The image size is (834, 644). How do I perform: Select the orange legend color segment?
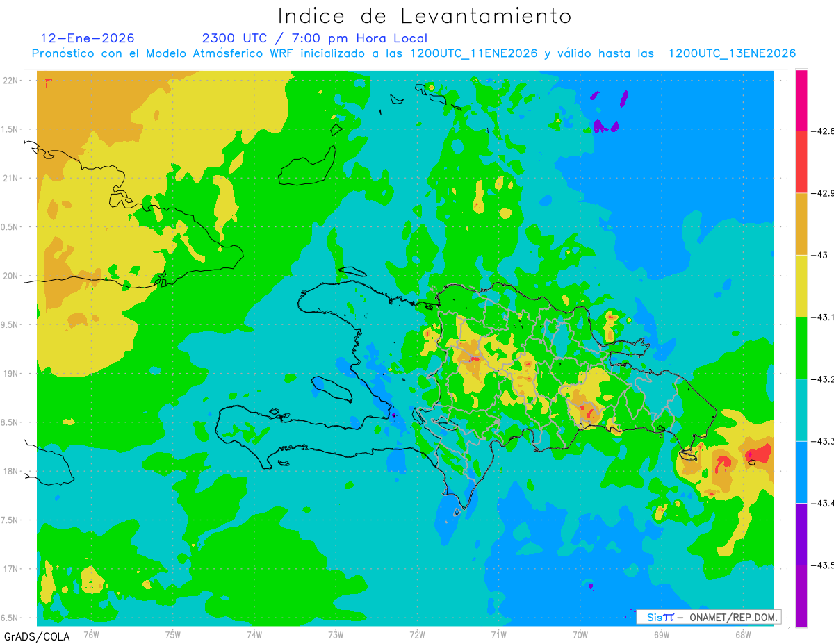tap(801, 224)
